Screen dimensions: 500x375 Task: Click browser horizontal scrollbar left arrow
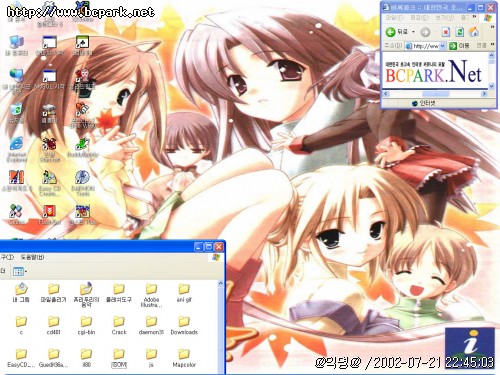click(x=386, y=94)
